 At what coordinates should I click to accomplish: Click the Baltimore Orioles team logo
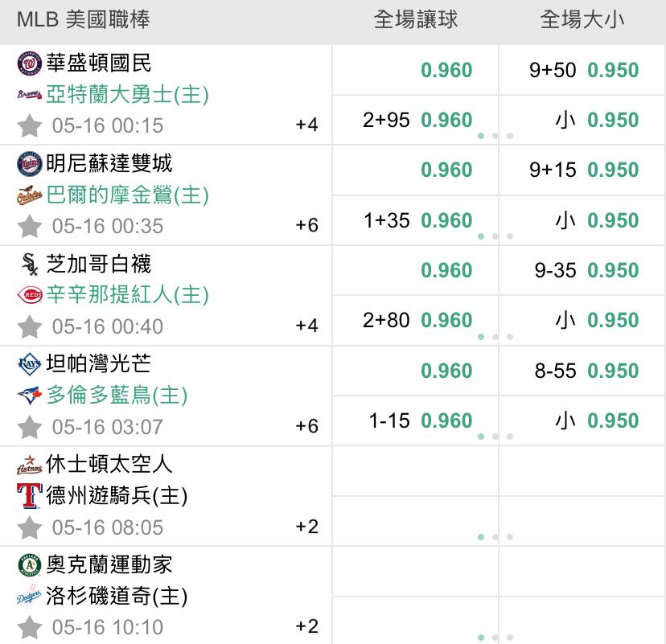coord(29,195)
